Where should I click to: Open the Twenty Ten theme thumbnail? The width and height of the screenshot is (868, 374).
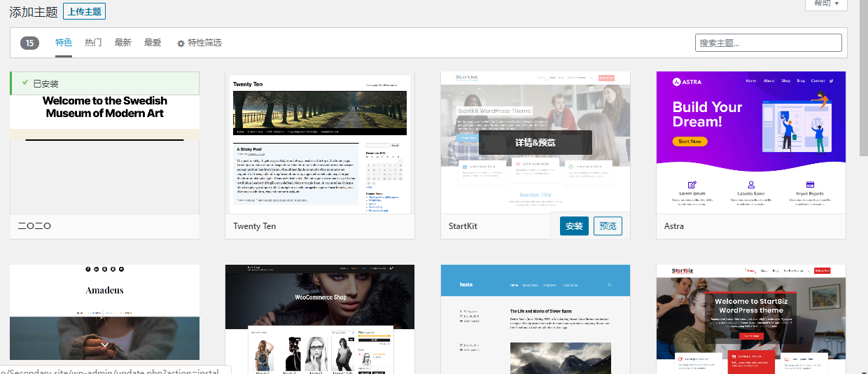pos(320,142)
